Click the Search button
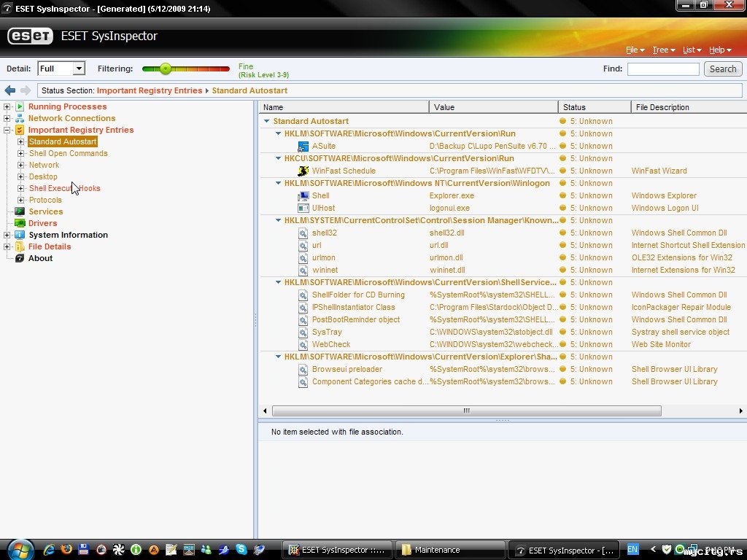This screenshot has width=747, height=560. click(x=722, y=69)
